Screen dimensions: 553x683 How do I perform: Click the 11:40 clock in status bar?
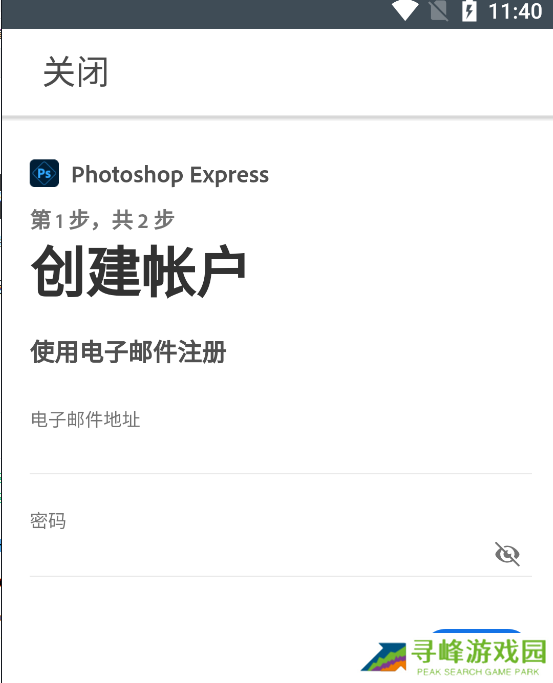[515, 11]
